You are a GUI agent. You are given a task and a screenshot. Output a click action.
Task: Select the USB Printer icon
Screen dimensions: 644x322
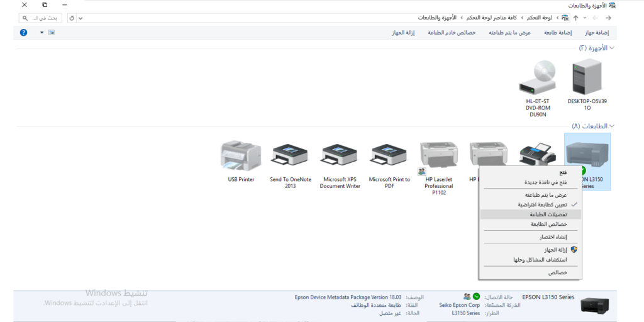pos(241,158)
